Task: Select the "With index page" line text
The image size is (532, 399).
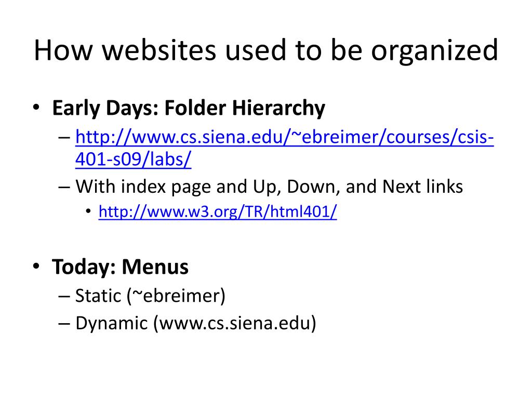Action: (269, 187)
